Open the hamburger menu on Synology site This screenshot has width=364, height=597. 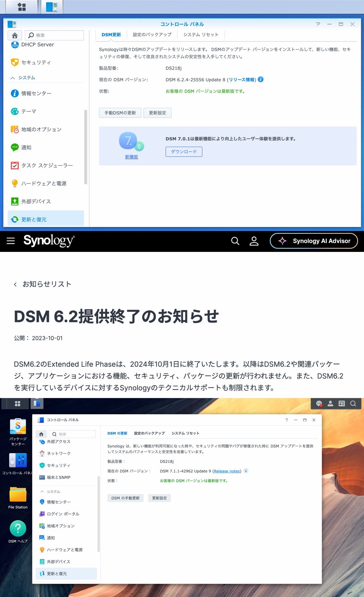pos(11,241)
